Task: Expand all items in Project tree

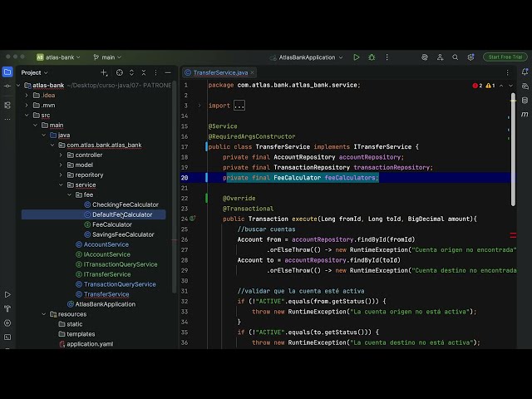Action: pos(131,72)
